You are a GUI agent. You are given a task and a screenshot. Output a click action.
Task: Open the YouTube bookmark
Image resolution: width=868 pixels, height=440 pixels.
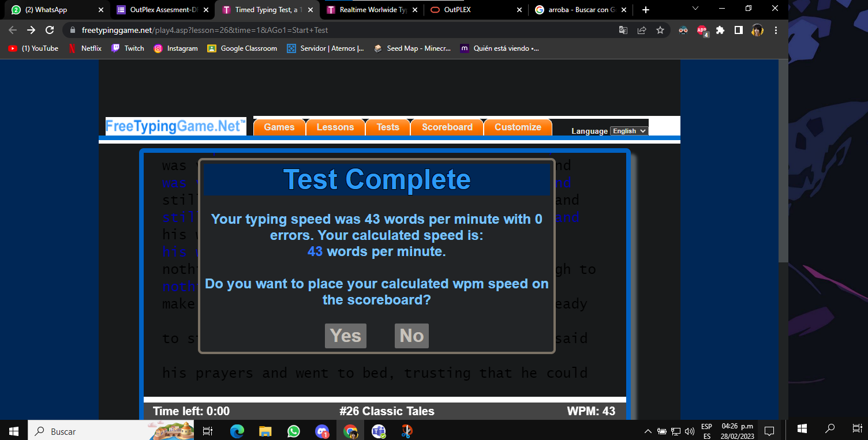33,48
